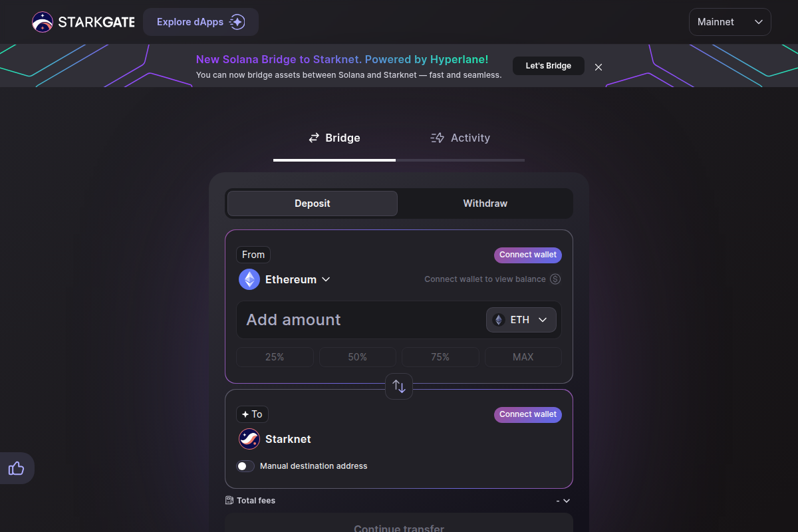Select the MAX amount preset
Image resolution: width=798 pixels, height=532 pixels.
tap(523, 356)
